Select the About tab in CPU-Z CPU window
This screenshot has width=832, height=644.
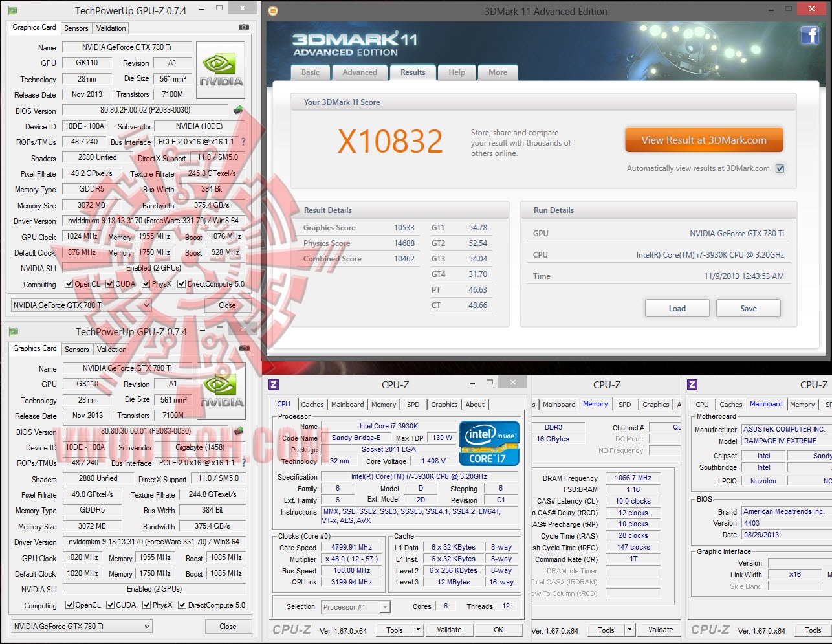(475, 405)
